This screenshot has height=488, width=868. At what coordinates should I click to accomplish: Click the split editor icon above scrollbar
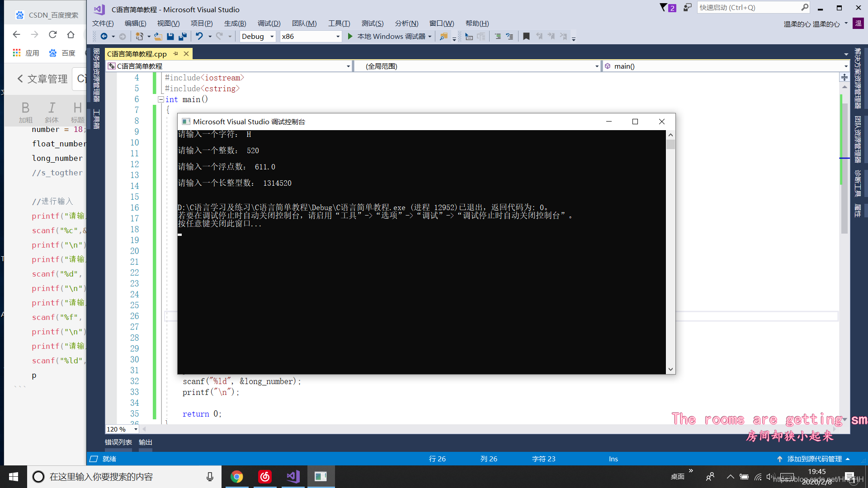(844, 77)
